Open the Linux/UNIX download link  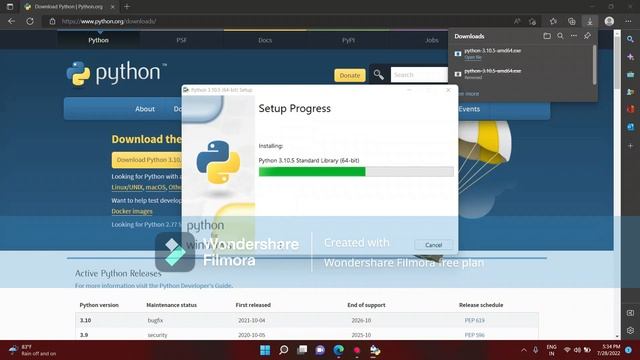[127, 187]
